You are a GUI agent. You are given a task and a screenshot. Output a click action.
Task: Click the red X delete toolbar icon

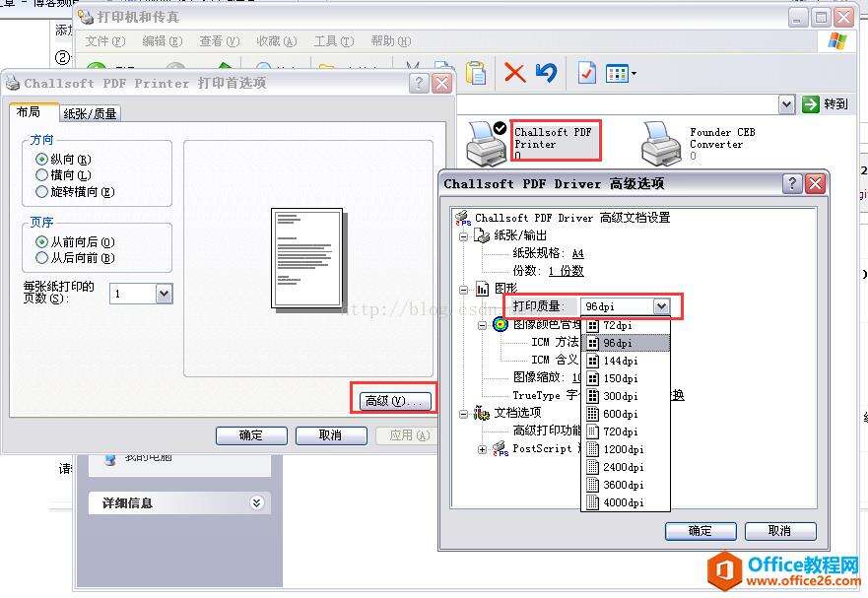click(514, 73)
